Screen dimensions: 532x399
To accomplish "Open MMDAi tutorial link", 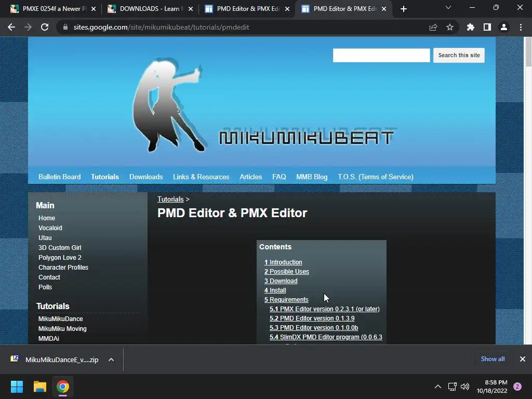I will 48,338.
